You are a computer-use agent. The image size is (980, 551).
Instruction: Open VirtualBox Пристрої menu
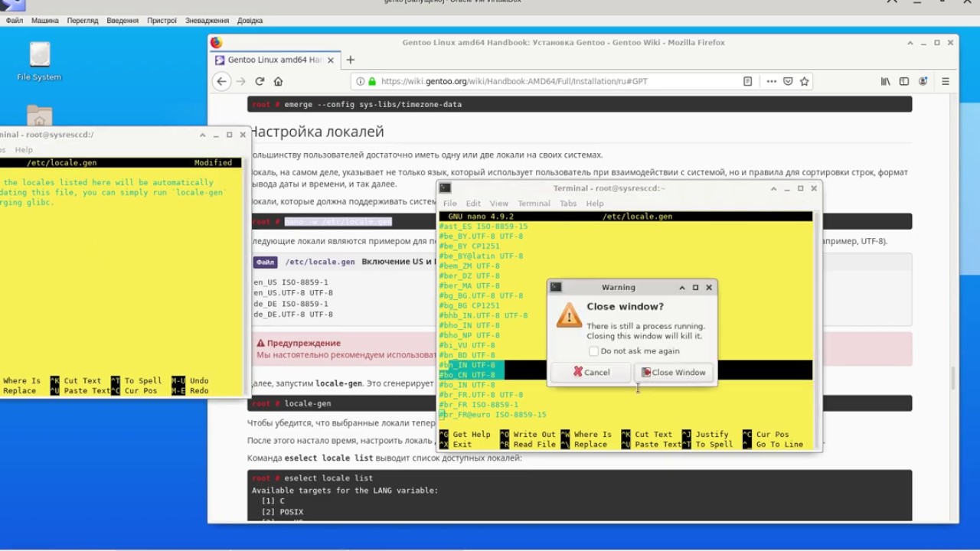[x=162, y=21]
